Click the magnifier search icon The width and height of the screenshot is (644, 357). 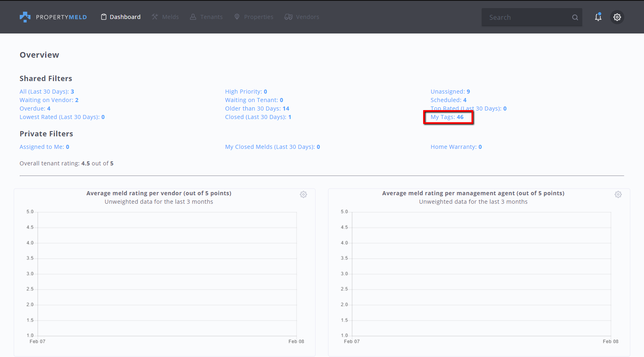(575, 17)
